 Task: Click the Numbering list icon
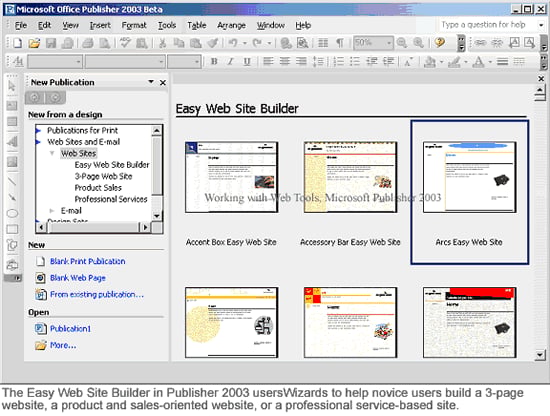pyautogui.click(x=338, y=62)
